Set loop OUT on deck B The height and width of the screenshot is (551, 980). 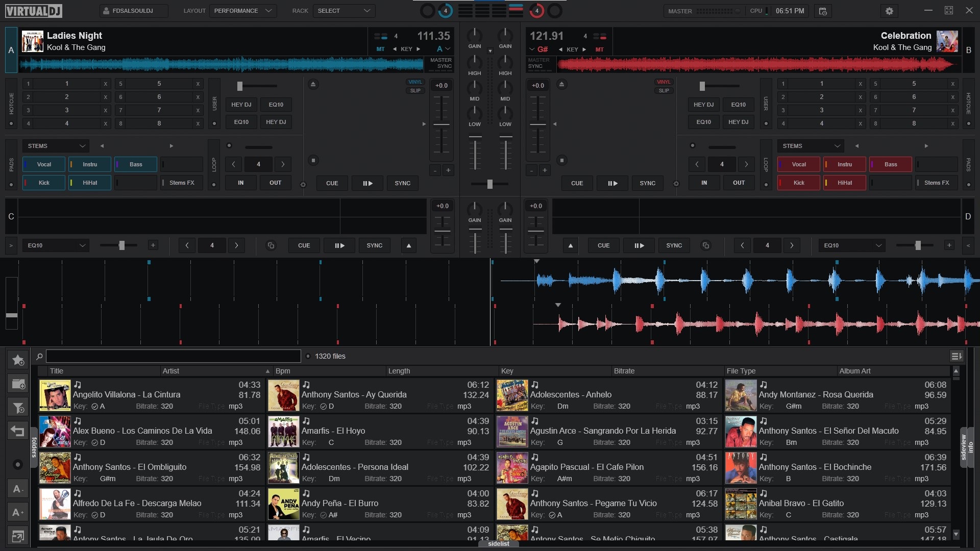click(x=739, y=183)
